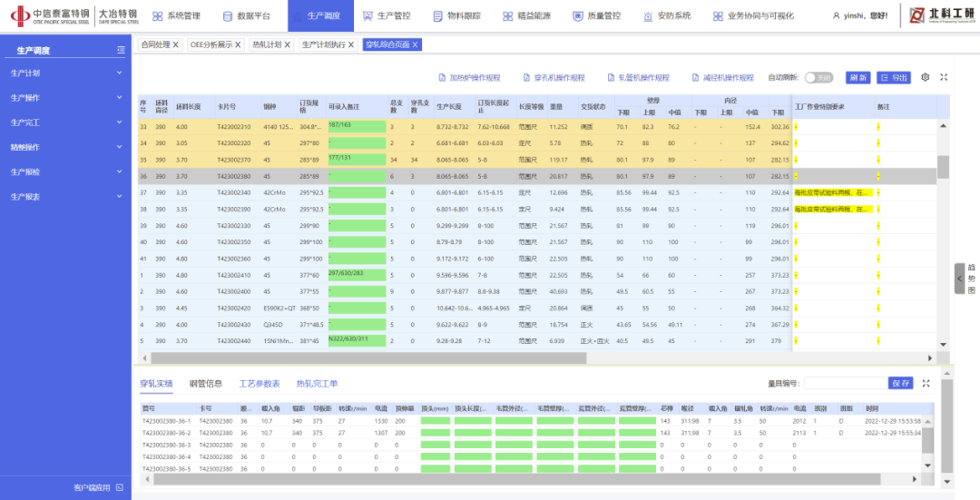Switch to the 工艺参数表 tab
980x500 pixels.
[260, 384]
